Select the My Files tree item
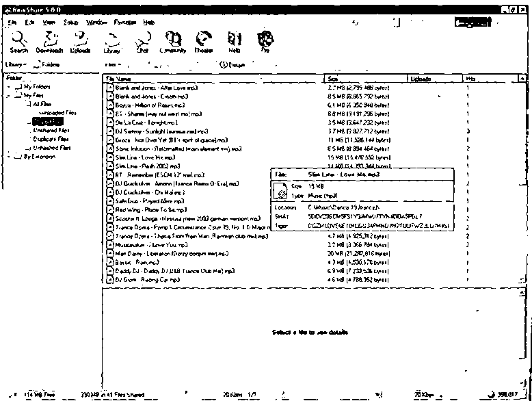 [x=34, y=96]
